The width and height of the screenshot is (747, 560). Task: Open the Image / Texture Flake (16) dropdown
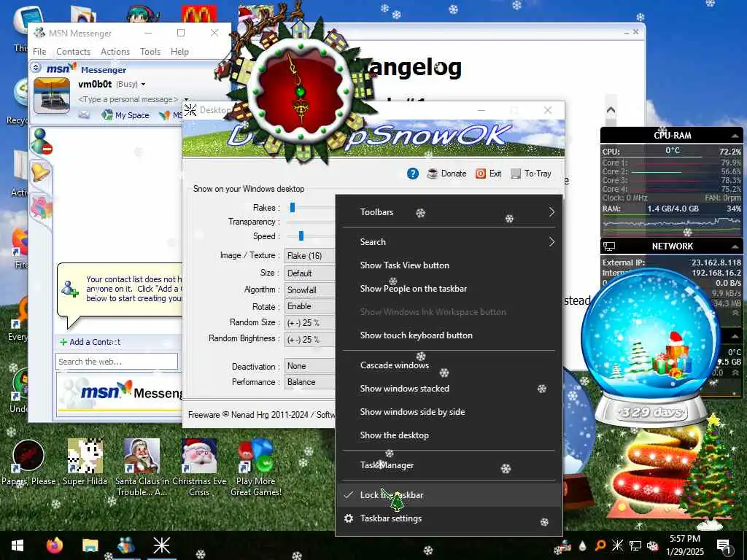click(x=309, y=256)
